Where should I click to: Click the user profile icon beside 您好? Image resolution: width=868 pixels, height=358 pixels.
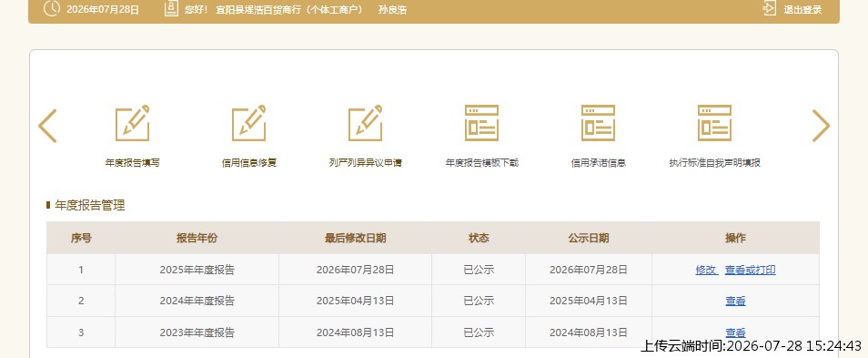click(x=171, y=9)
